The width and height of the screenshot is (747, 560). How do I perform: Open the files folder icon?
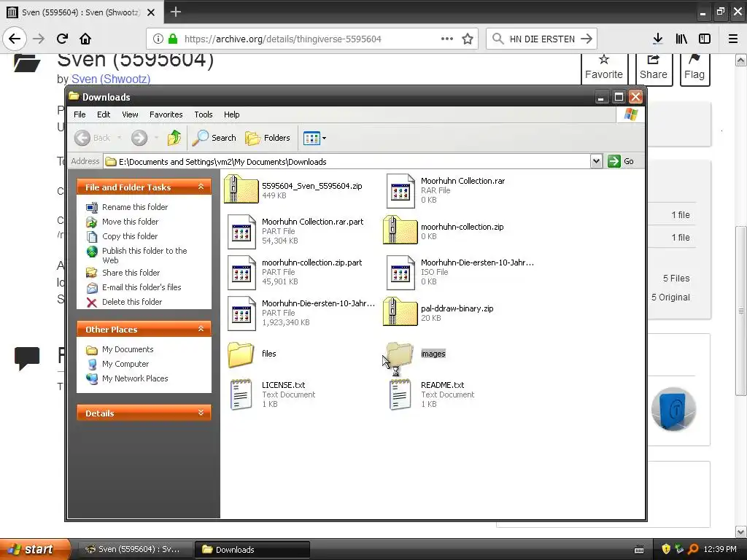pyautogui.click(x=241, y=354)
